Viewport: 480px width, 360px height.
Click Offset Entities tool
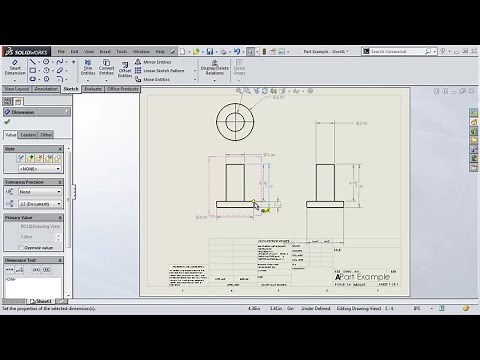click(x=125, y=69)
